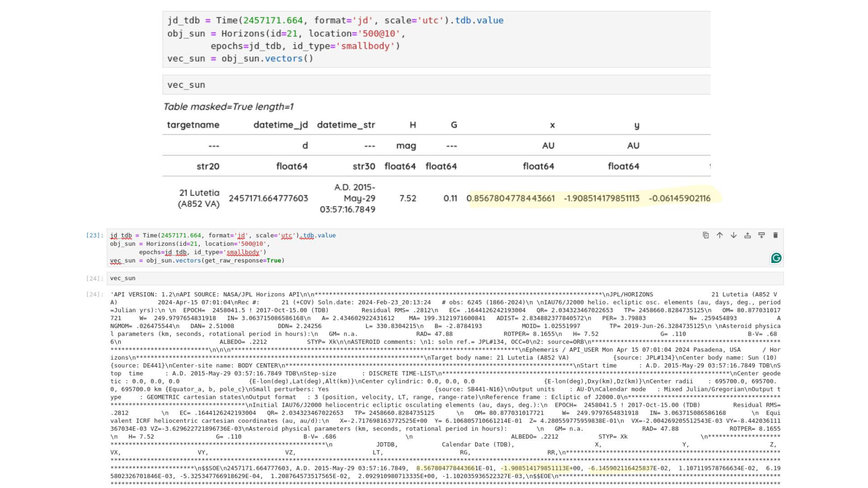Screen dimensions: 868x488
Task: Click the 'str20' dtype label
Action: 208,166
